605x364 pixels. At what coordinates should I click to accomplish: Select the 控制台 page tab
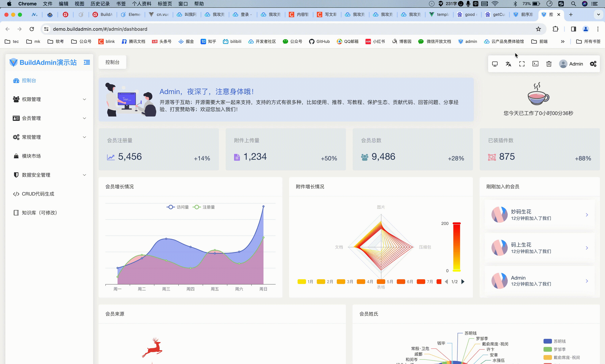(x=112, y=62)
